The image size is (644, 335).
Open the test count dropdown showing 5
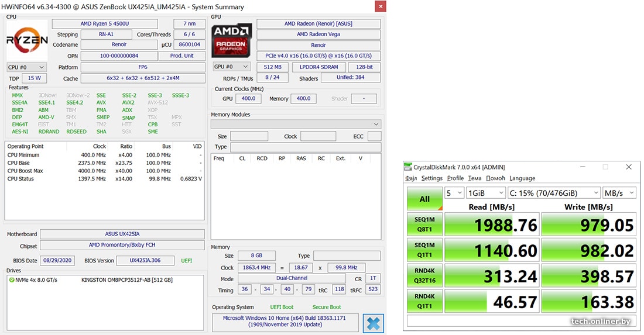point(454,193)
